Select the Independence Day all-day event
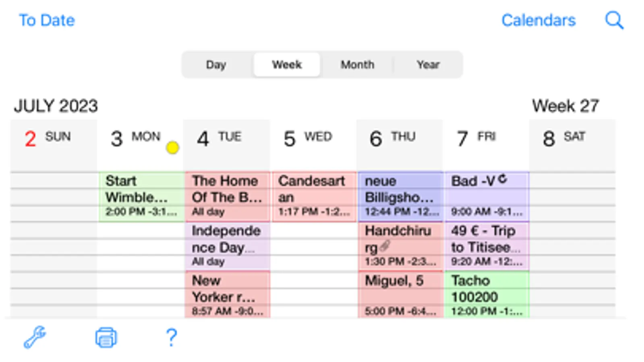Screen dimensions: 644x362 point(228,246)
